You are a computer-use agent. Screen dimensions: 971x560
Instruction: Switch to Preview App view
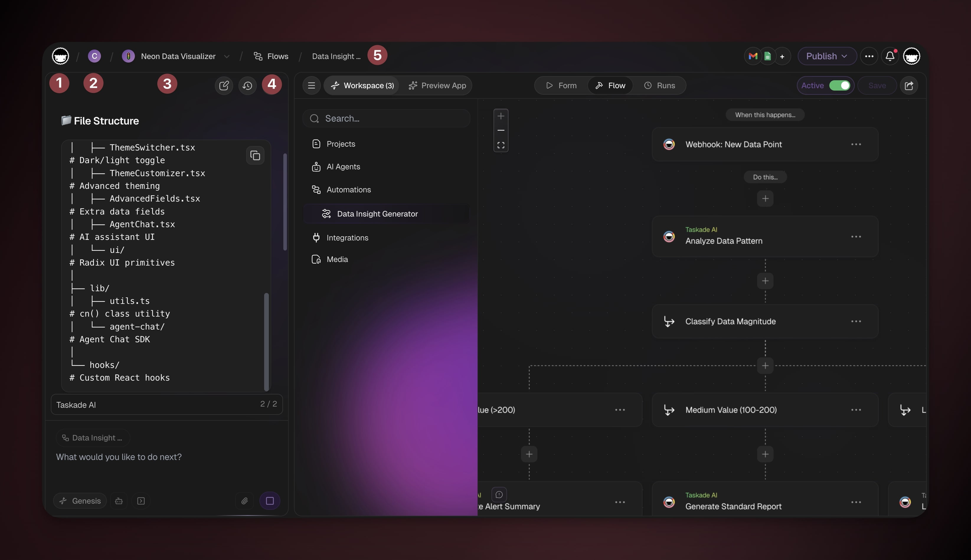click(x=437, y=85)
